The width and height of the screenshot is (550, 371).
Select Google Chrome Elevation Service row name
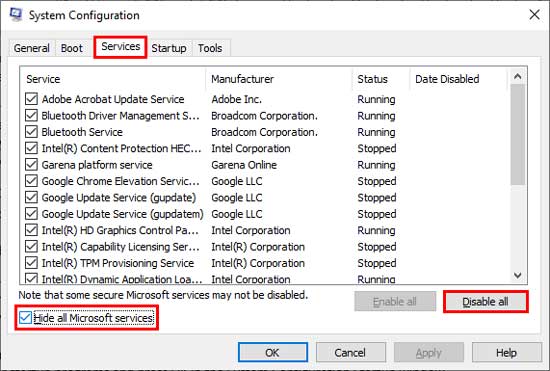121,181
